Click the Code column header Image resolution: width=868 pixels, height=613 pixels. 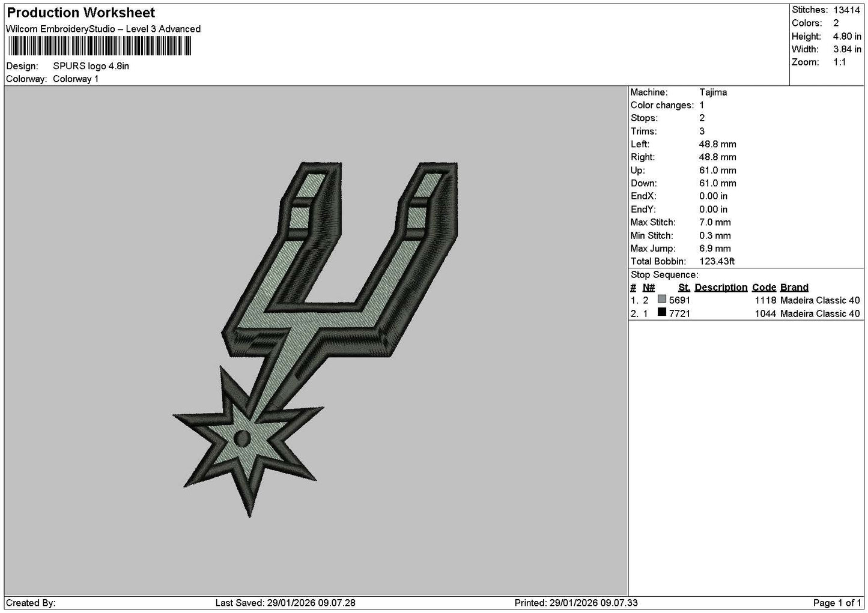(764, 288)
